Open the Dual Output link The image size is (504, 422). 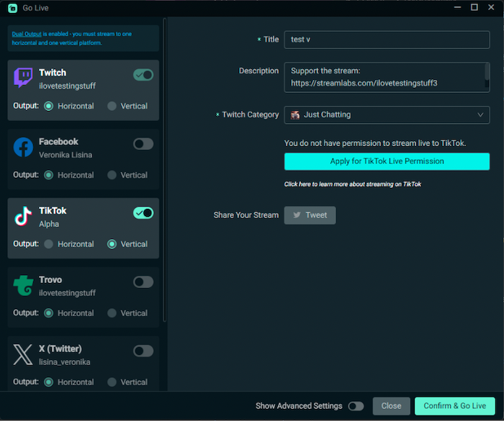click(27, 34)
